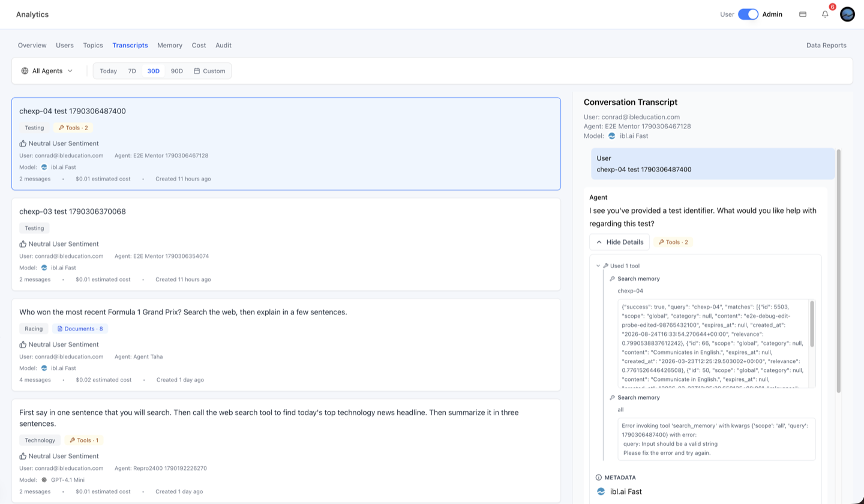The width and height of the screenshot is (864, 504).
Task: Click scrollbar inside the search memory result box
Action: point(812,324)
